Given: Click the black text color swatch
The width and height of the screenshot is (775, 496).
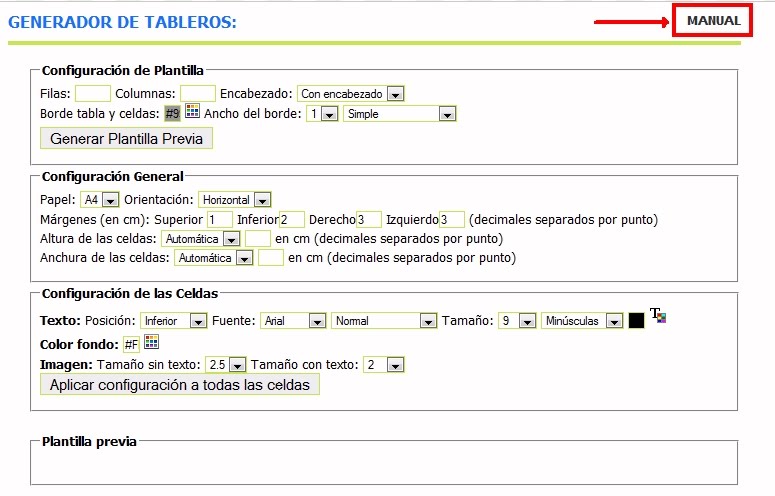Looking at the screenshot, I should (636, 320).
